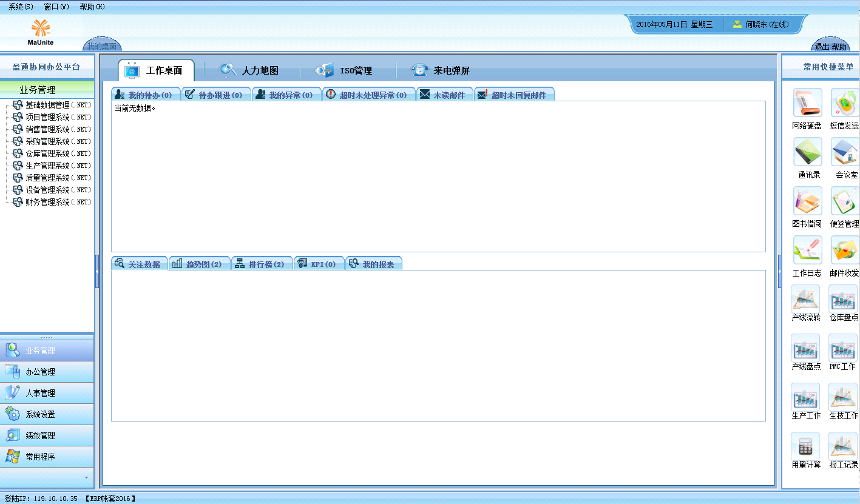
Task: Open the 网络硬盘 shortcut icon
Action: pos(808,102)
